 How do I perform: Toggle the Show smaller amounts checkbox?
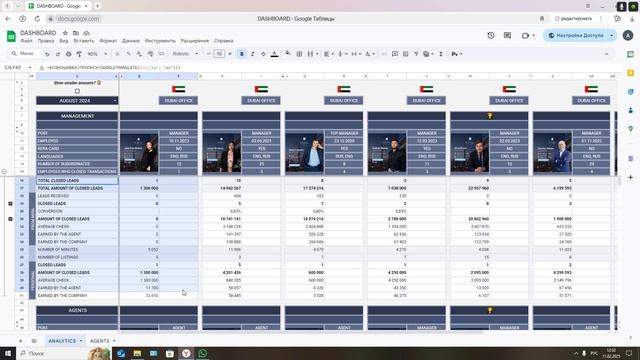pos(77,91)
